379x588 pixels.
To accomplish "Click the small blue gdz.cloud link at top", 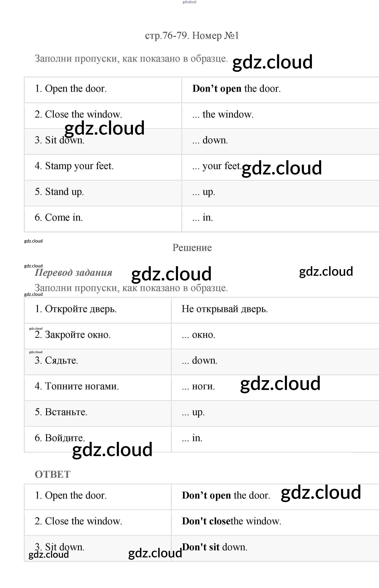I will pos(189,2).
